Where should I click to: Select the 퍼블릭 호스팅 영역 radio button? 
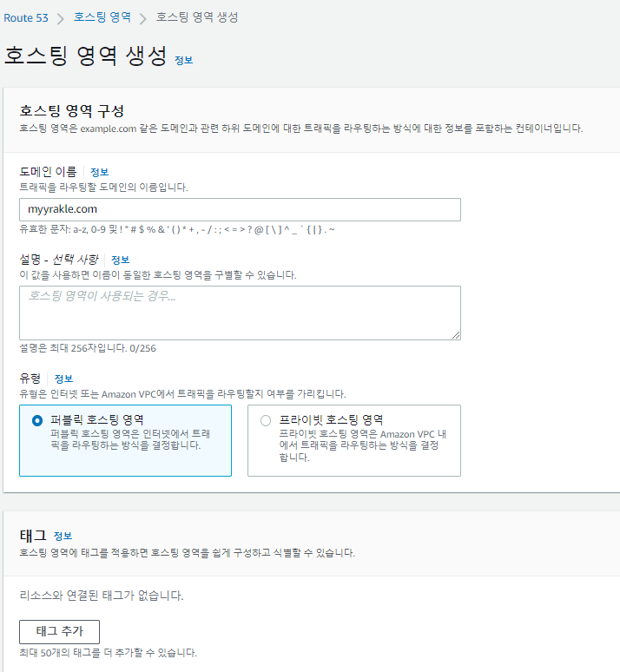pos(37,420)
